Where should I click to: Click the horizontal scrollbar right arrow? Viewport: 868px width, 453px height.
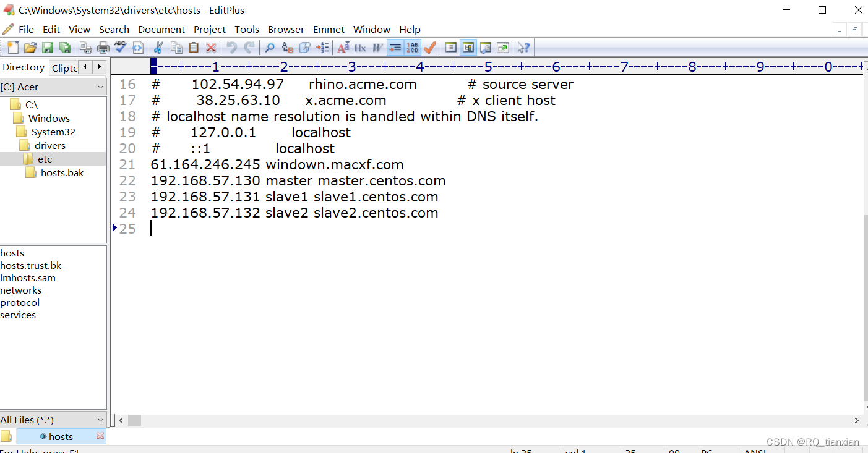tap(856, 420)
